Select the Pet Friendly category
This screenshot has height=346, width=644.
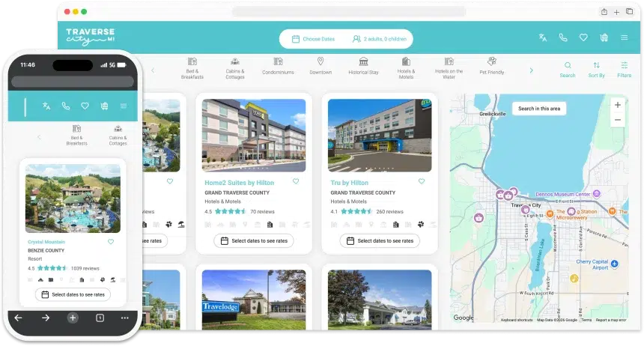[492, 66]
